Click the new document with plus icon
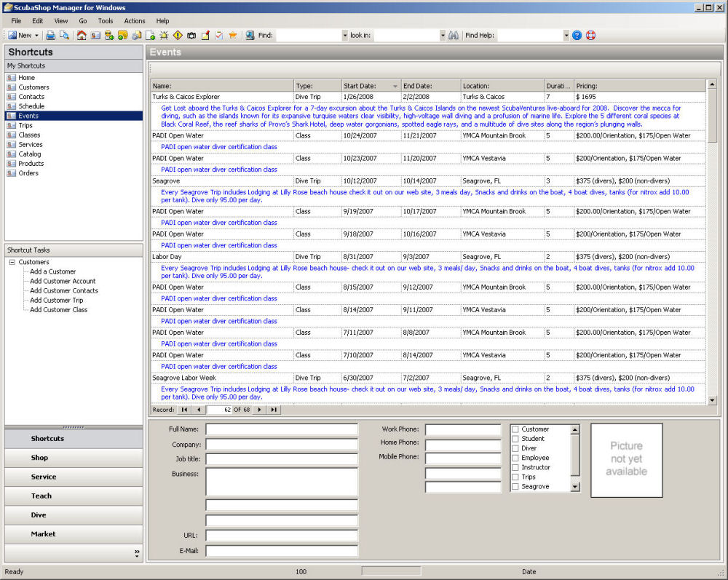728x580 pixels. (x=151, y=35)
